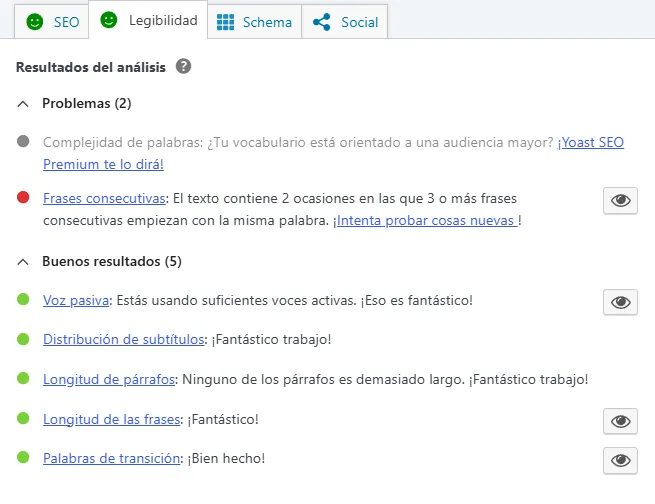Open the Voz pasiva link
Screen dimensions: 655x504
click(76, 300)
